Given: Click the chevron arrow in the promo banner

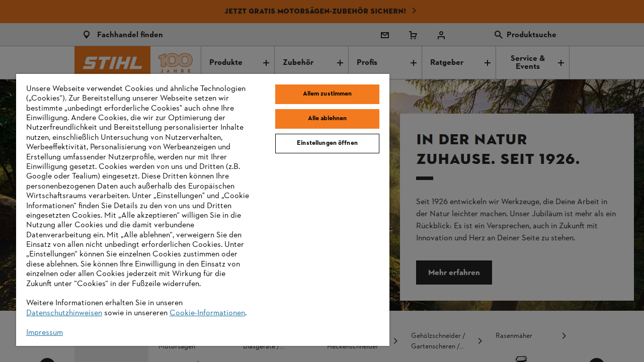Looking at the screenshot, I should click(x=414, y=11).
